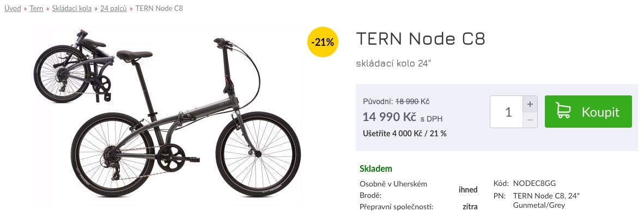
Task: Click TERN Node C8 breadcrumb text
Action: (159, 9)
